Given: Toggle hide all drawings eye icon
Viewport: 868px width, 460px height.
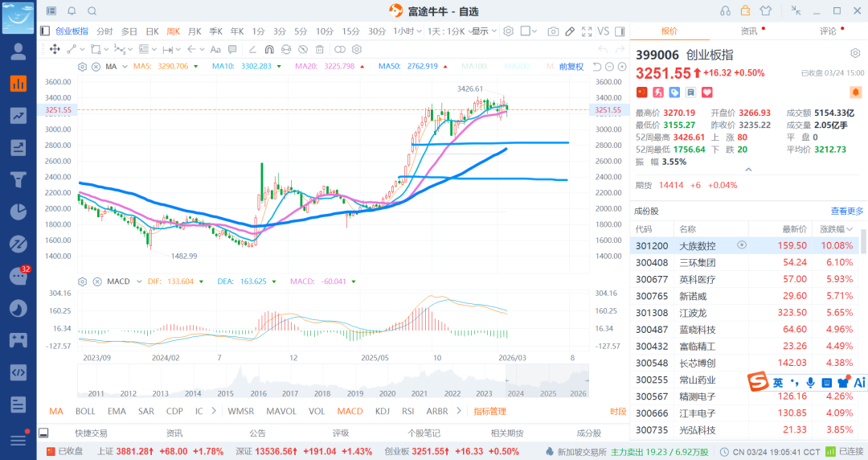Looking at the screenshot, I should point(303,49).
